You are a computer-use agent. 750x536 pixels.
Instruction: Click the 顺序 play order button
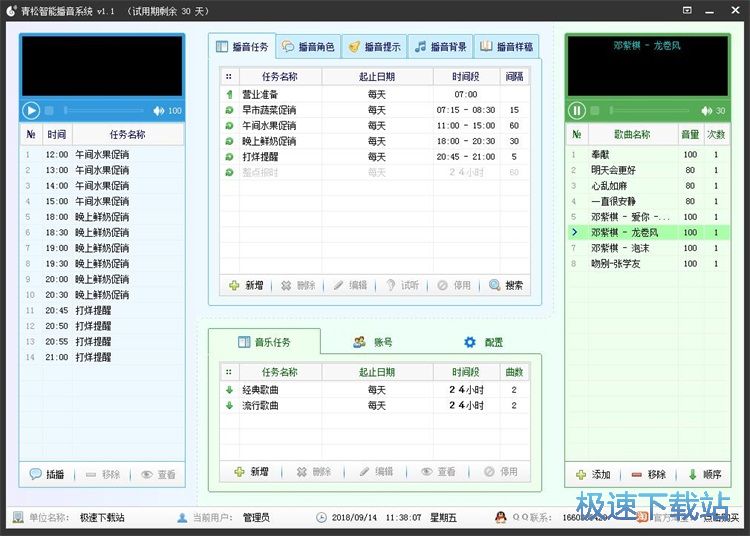coord(704,474)
